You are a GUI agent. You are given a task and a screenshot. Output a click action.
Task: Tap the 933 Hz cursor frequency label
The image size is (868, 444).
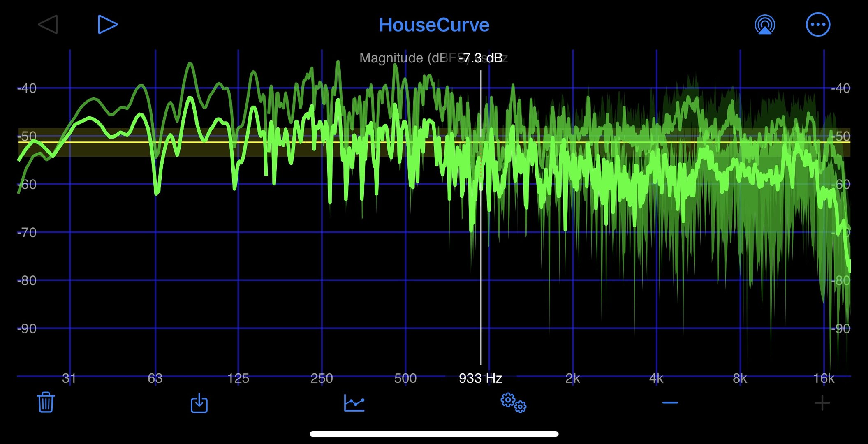point(480,378)
